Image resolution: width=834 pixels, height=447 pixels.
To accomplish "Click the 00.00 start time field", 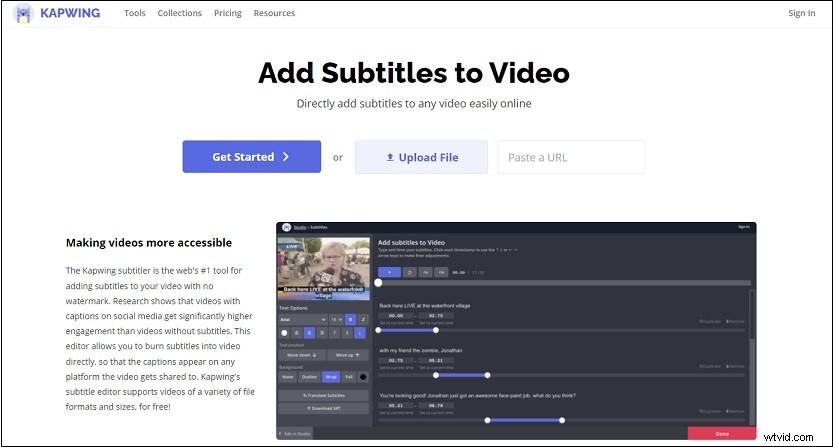I will [x=396, y=316].
